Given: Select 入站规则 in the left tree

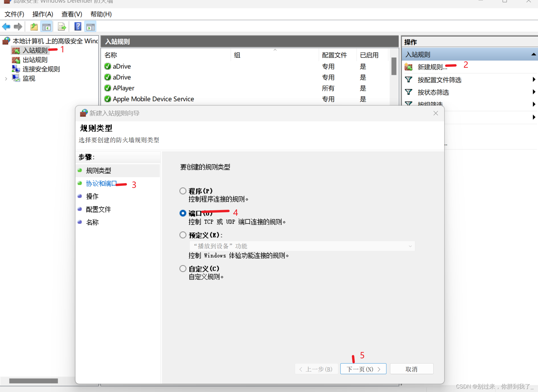Looking at the screenshot, I should tap(35, 50).
